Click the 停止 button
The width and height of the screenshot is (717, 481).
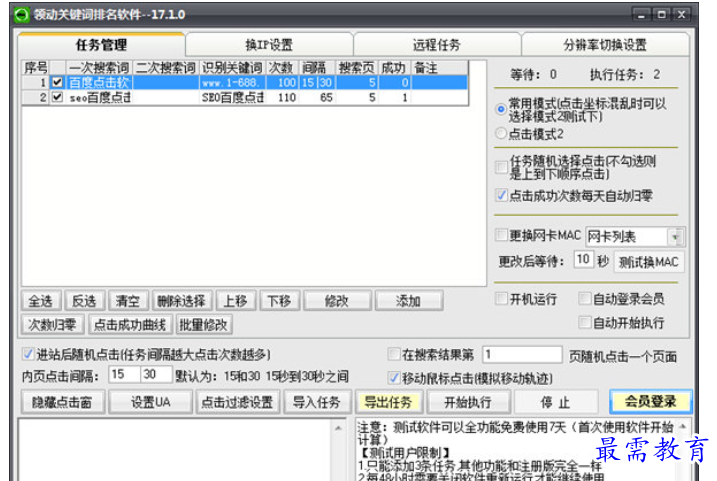[x=556, y=402]
